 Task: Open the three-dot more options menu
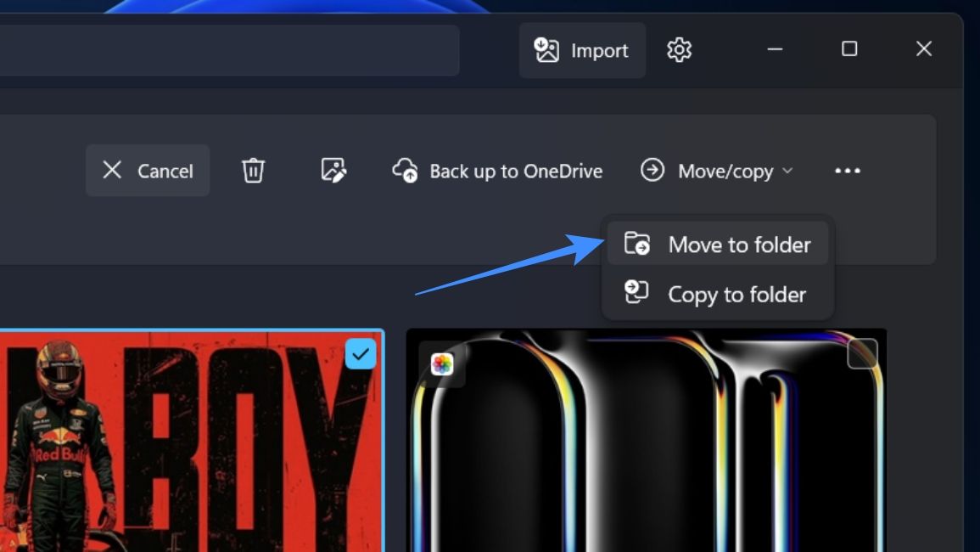[847, 171]
